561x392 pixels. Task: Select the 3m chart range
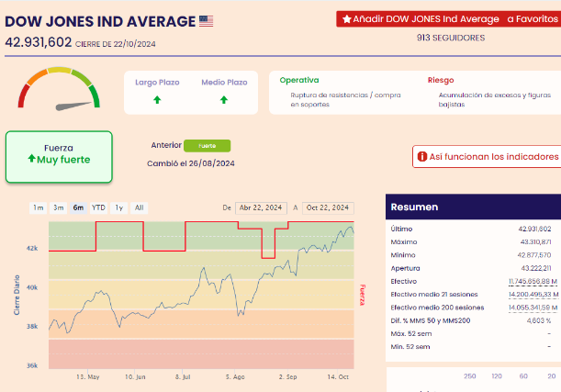pos(59,207)
